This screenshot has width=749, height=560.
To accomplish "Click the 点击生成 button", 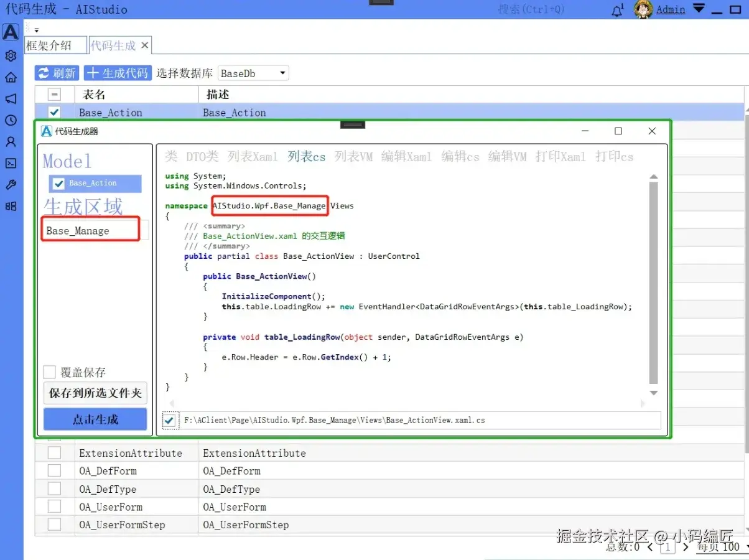I will pos(95,419).
